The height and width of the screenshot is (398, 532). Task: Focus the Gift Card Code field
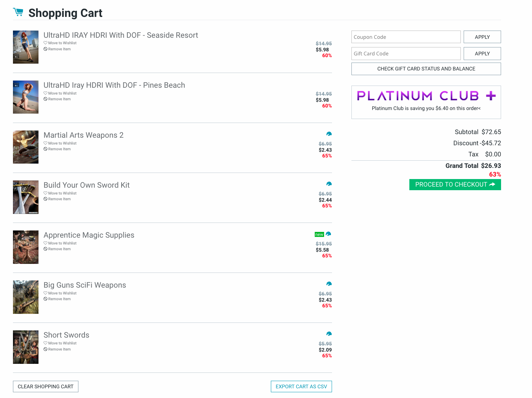click(406, 54)
